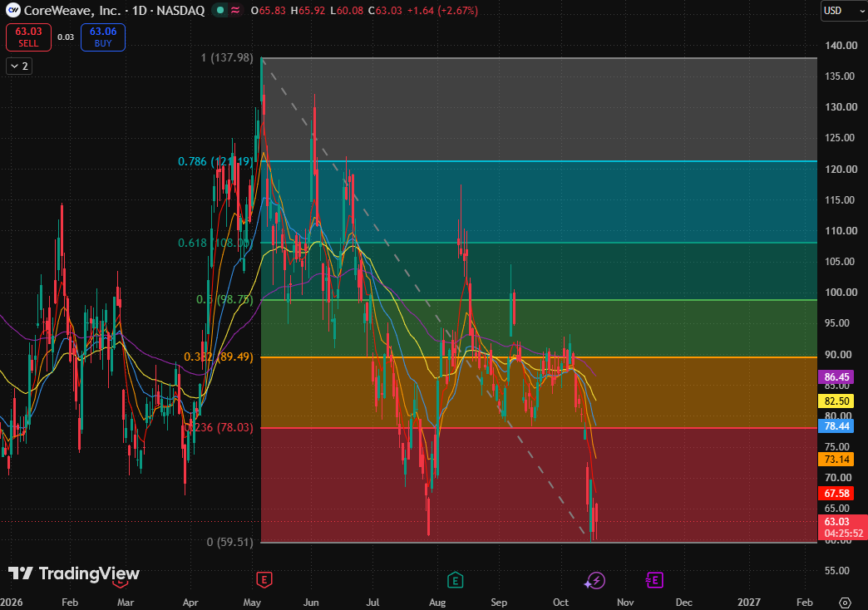Open the green earnings marker near August
The width and height of the screenshot is (868, 610).
(x=455, y=580)
